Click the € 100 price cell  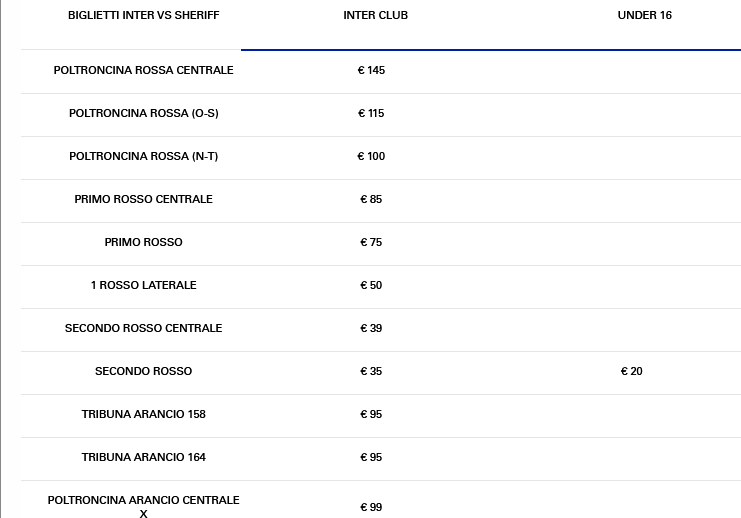pyautogui.click(x=371, y=157)
